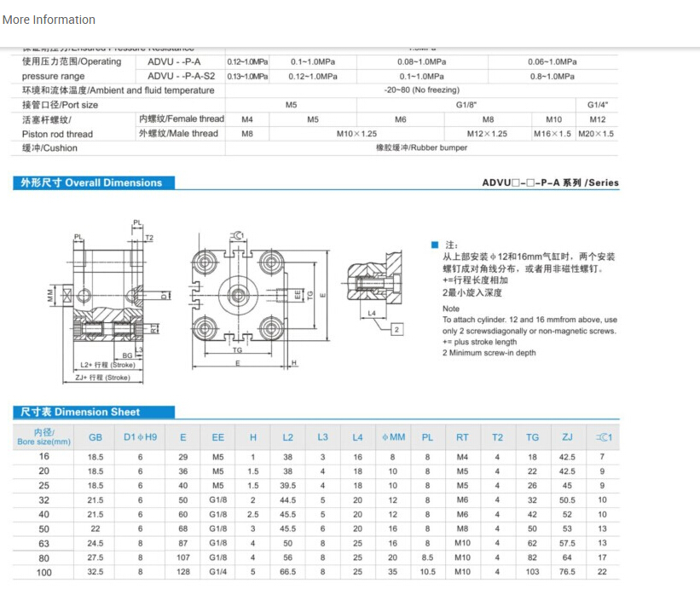The image size is (700, 606).
Task: Select the Female thread row label
Action: (182, 118)
